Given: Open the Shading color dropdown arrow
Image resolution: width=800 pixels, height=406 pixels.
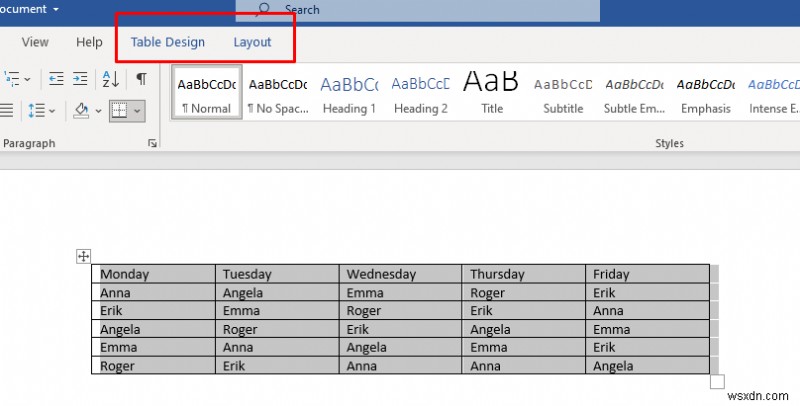Looking at the screenshot, I should [x=98, y=111].
